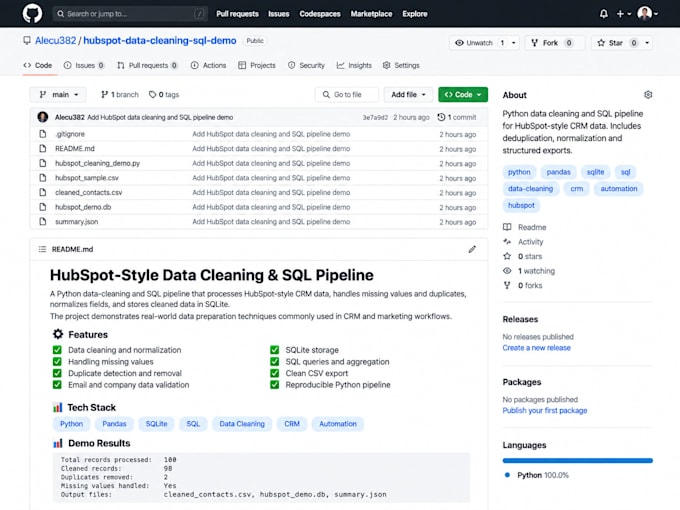680x510 pixels.
Task: Click the About settings gear icon
Action: tap(648, 95)
